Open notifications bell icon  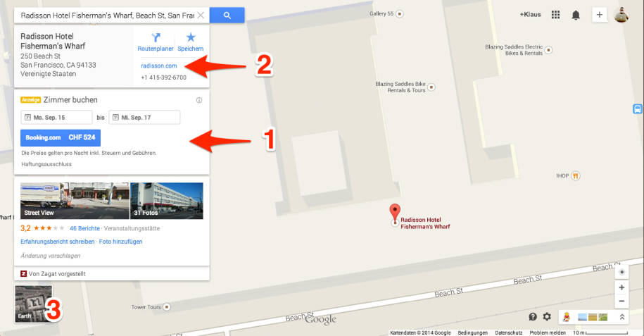click(576, 15)
